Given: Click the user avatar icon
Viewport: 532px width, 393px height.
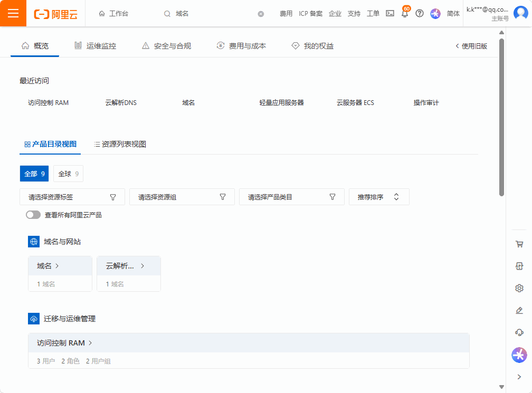Looking at the screenshot, I should click(x=521, y=13).
